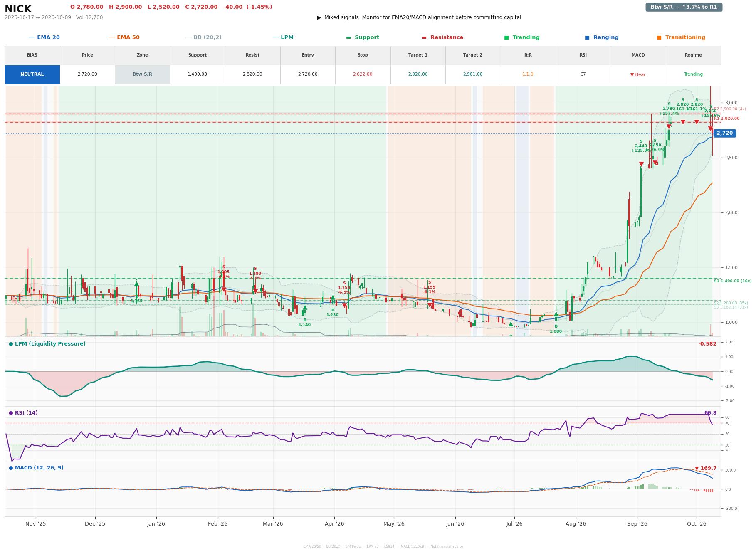Click the orange Transitioning legend entry
Screen dimensions: 756x553
(x=681, y=37)
